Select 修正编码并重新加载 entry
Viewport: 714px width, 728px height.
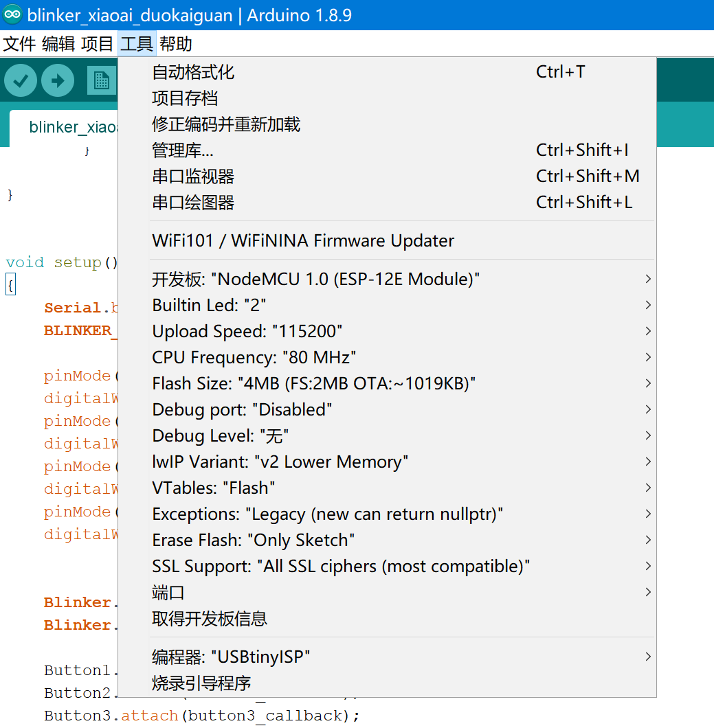tap(387, 124)
